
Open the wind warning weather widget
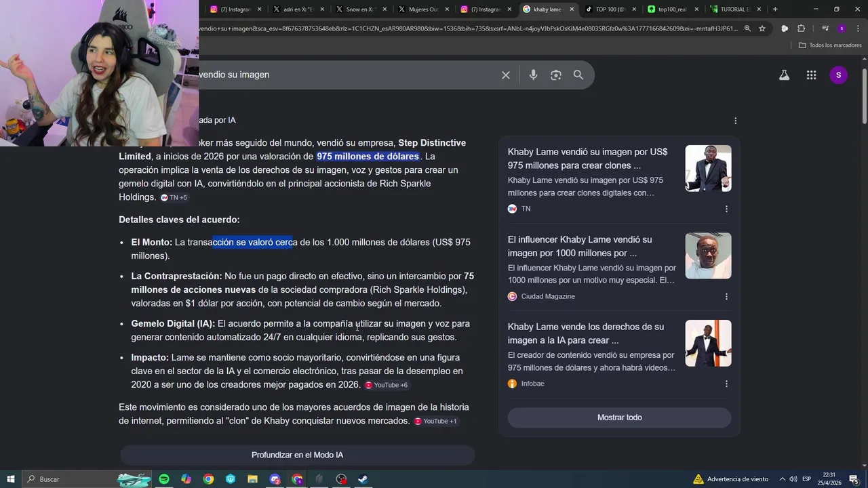pyautogui.click(x=732, y=479)
